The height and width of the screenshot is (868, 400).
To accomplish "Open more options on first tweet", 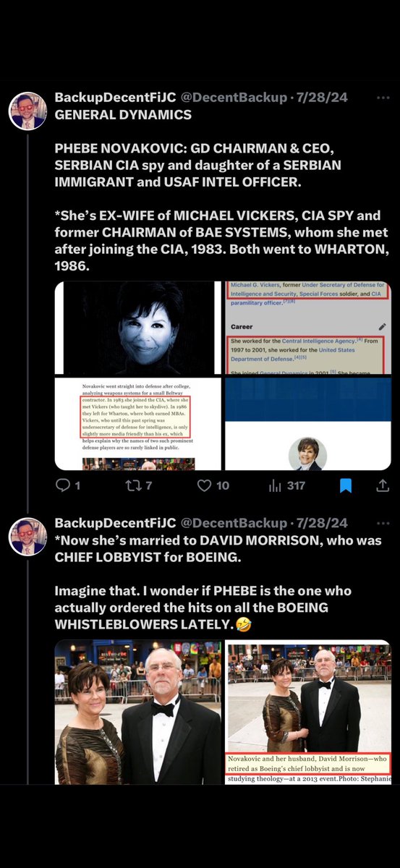I will 381,97.
